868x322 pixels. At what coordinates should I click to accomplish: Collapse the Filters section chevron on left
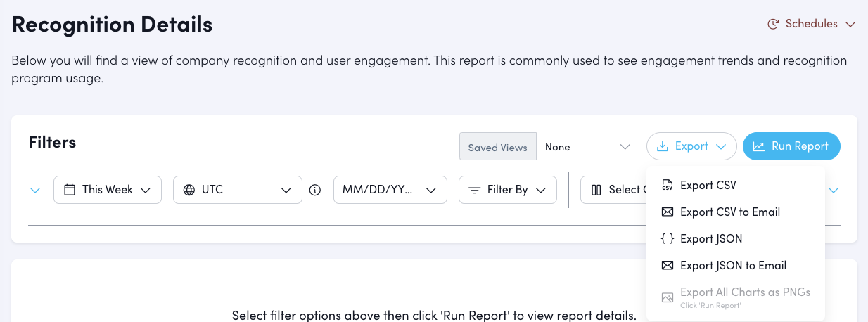point(35,190)
